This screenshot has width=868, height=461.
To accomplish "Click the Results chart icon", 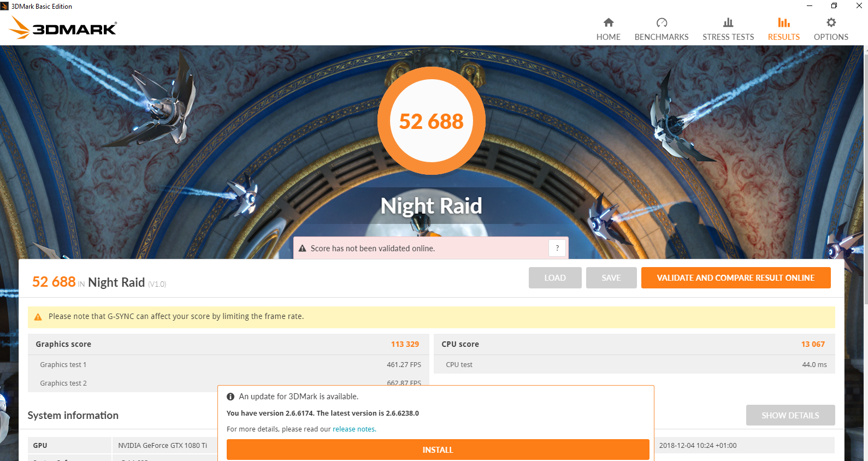I will click(x=784, y=22).
